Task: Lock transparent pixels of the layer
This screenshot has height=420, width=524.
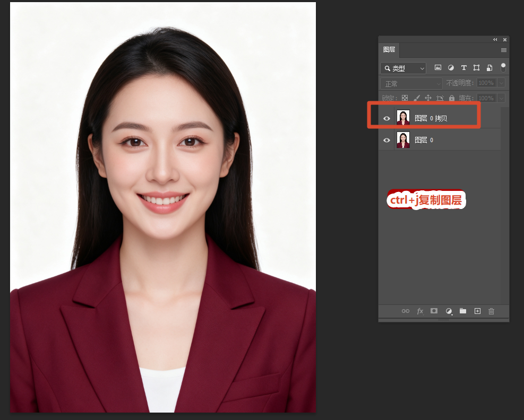Action: pyautogui.click(x=405, y=98)
